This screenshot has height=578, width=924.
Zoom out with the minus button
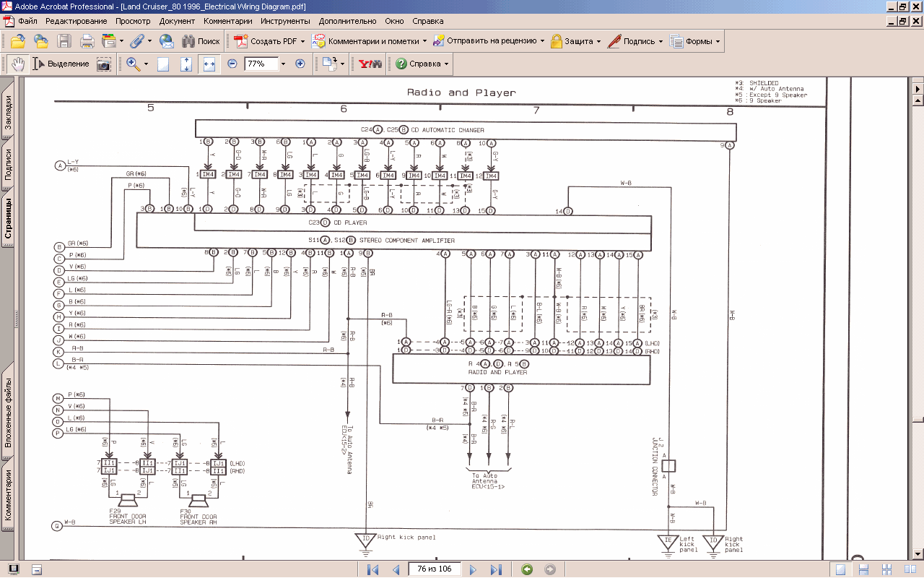(232, 64)
